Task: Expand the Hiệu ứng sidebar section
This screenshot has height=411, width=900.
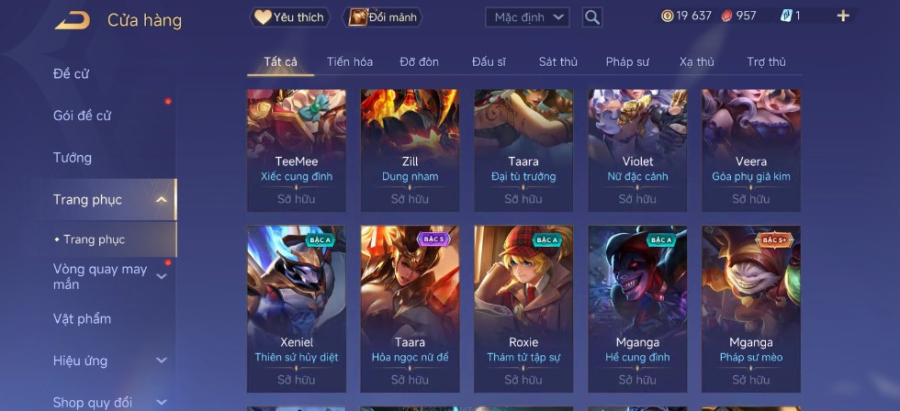Action: pos(162,360)
